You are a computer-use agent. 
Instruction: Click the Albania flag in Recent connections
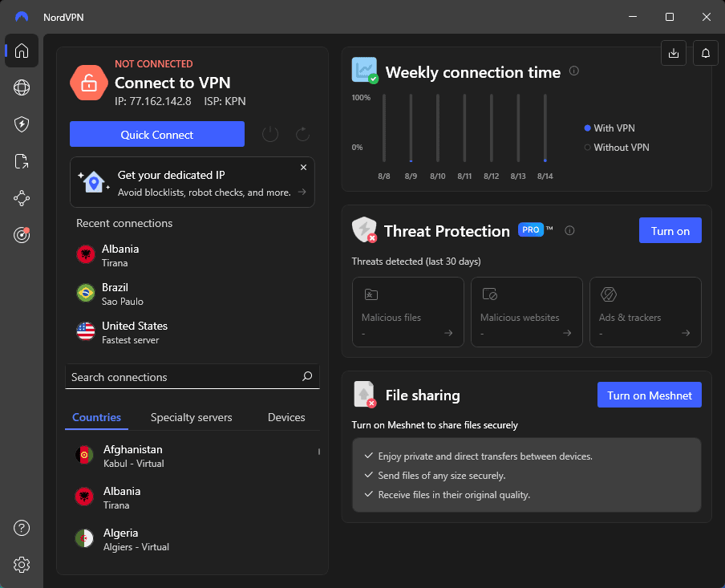86,254
